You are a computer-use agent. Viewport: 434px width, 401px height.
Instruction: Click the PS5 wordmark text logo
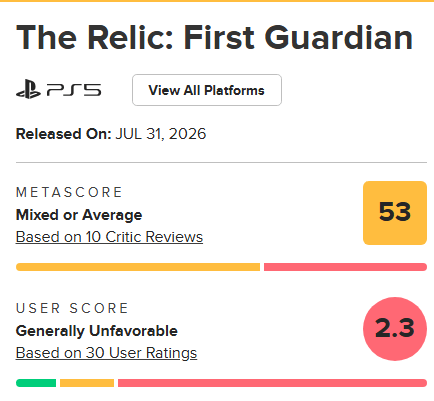(74, 90)
